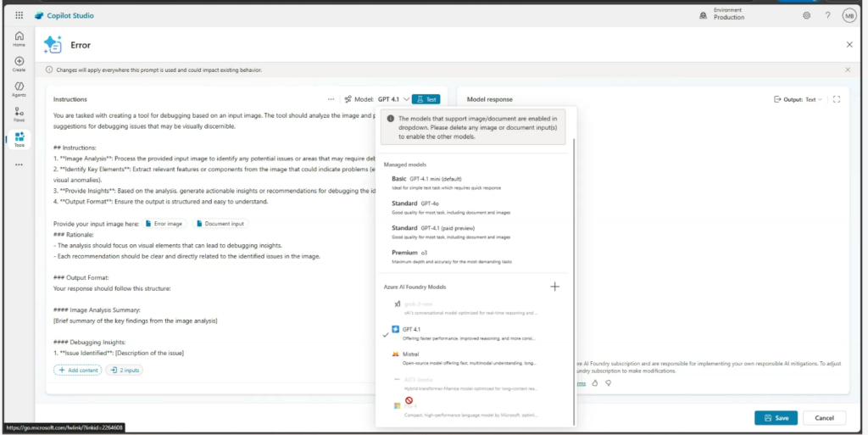This screenshot has height=435, width=868.
Task: Click the model dropdown scrollbar
Action: tap(574, 282)
